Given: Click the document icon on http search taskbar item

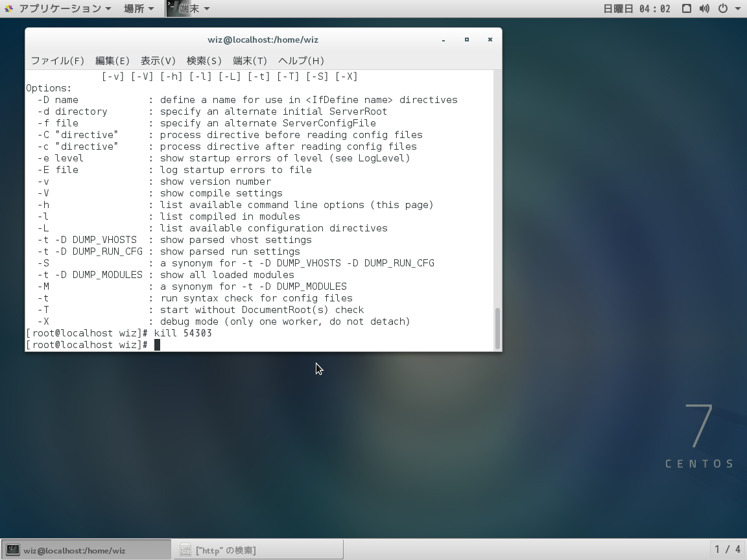Looking at the screenshot, I should [x=185, y=550].
